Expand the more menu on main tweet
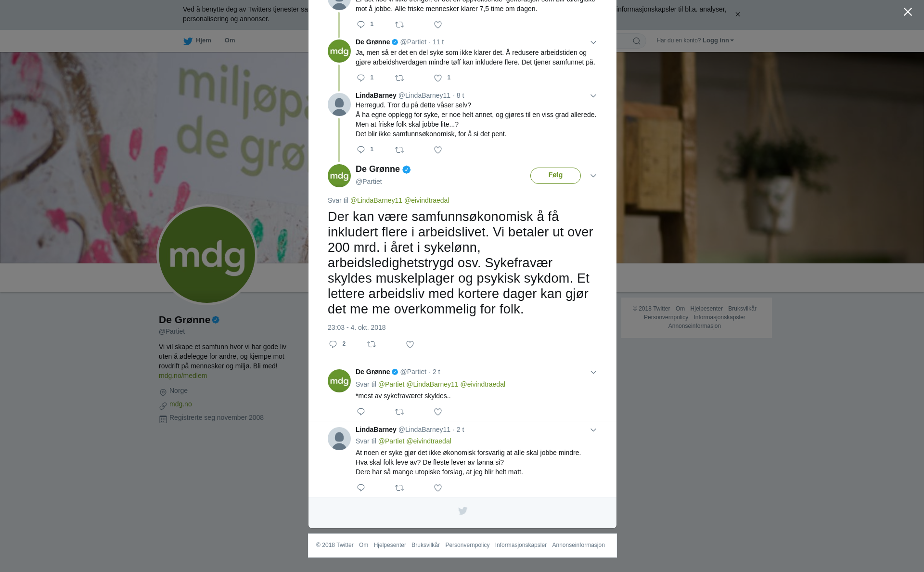 (x=593, y=176)
